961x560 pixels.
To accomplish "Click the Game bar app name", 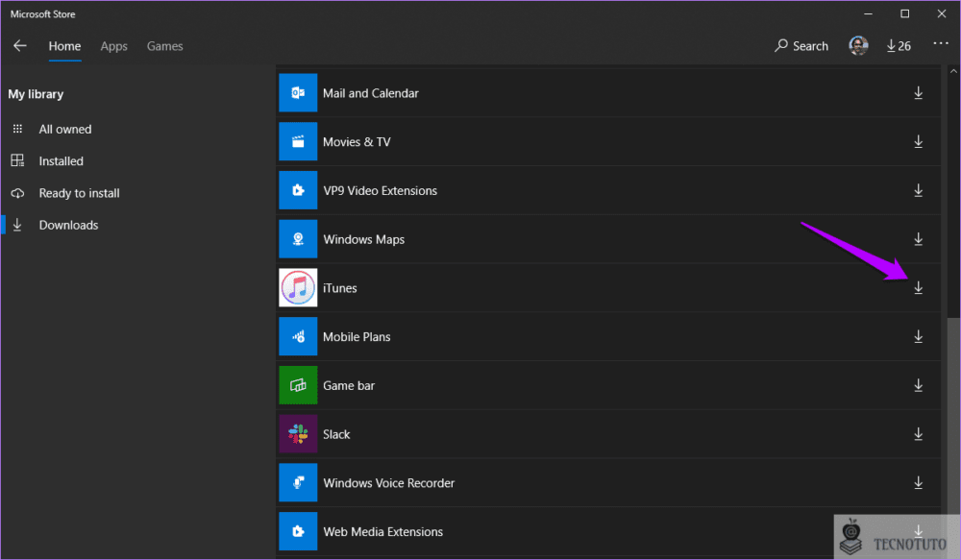I will (x=349, y=385).
